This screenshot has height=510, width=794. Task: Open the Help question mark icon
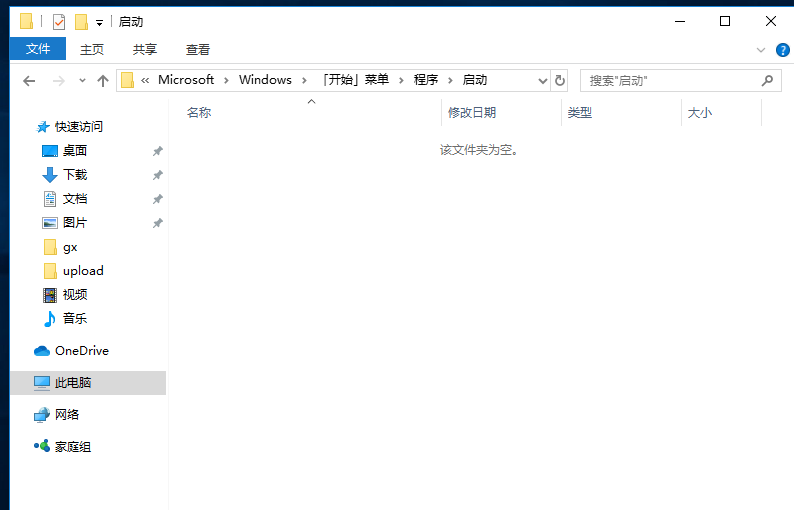tap(781, 49)
